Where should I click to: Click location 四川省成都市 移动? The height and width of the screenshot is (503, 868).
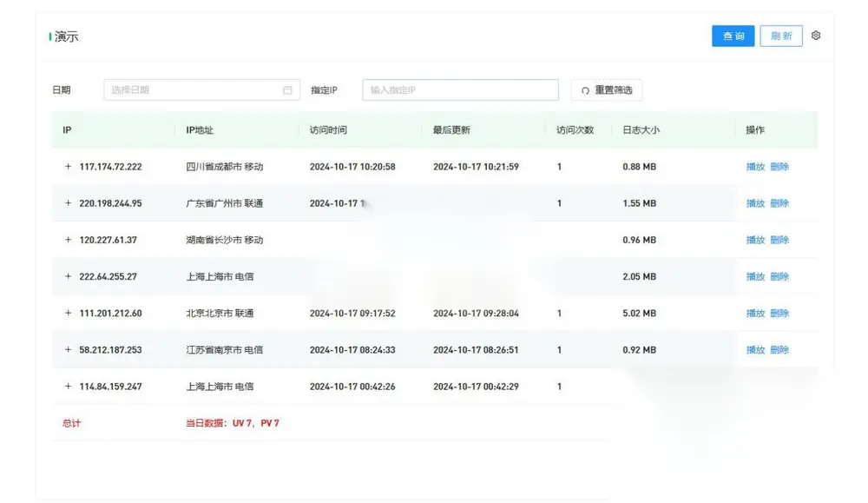(225, 167)
